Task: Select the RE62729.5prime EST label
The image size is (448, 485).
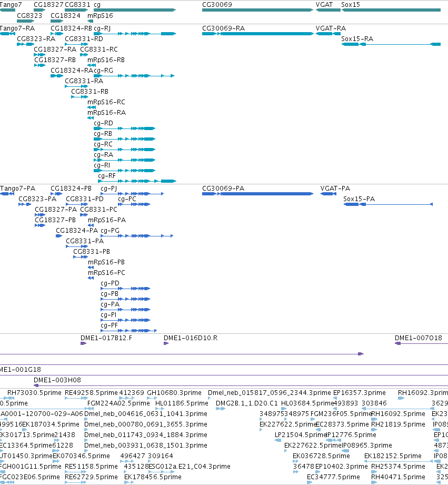Action: tap(91, 477)
